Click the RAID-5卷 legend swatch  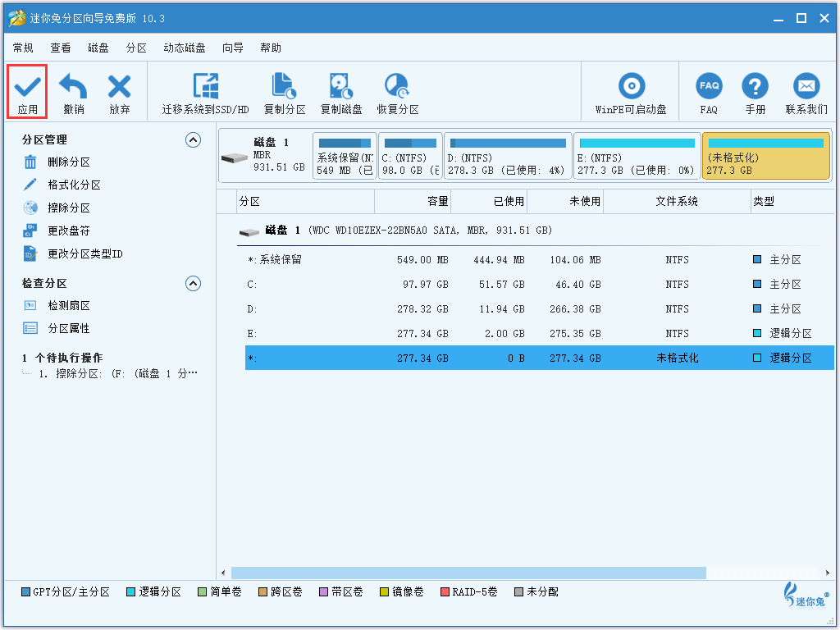point(445,592)
